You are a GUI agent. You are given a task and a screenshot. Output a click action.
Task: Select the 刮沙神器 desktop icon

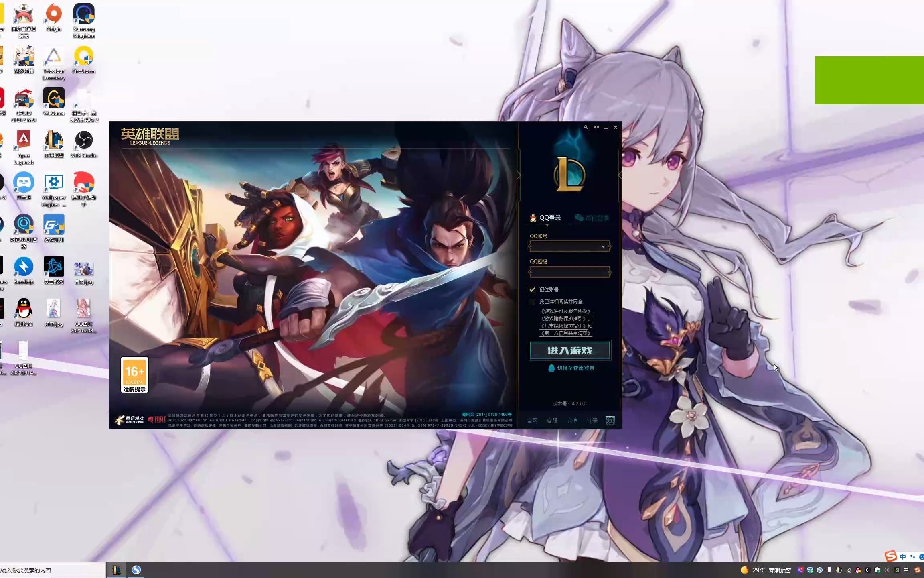24,60
